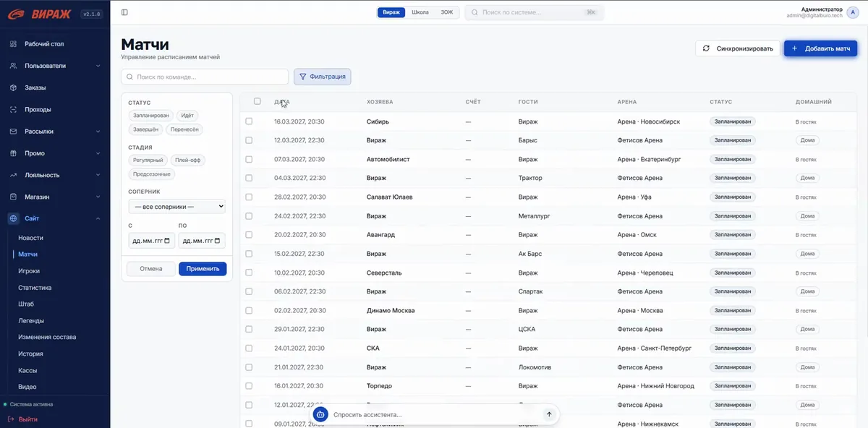The height and width of the screenshot is (428, 868).
Task: Click the Проходы scan icon
Action: 13,110
